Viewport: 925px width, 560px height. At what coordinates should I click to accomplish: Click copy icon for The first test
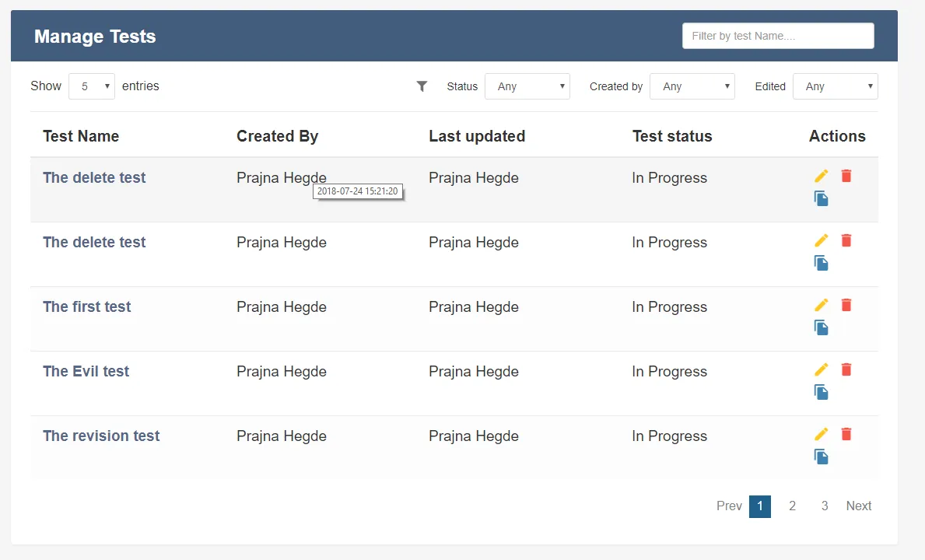point(822,328)
